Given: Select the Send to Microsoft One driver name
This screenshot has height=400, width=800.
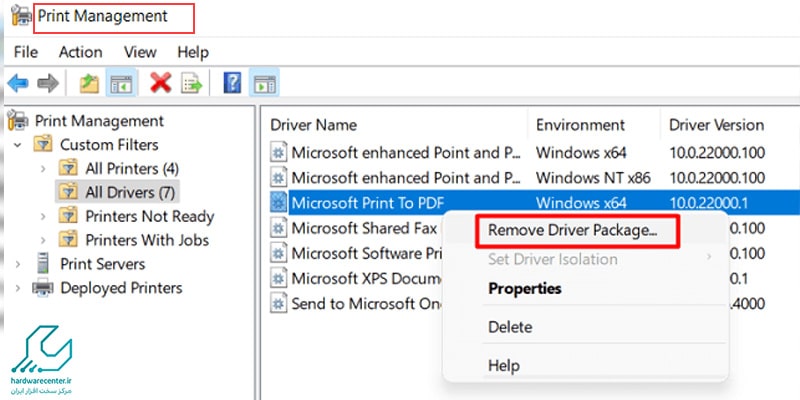Looking at the screenshot, I should click(x=366, y=304).
